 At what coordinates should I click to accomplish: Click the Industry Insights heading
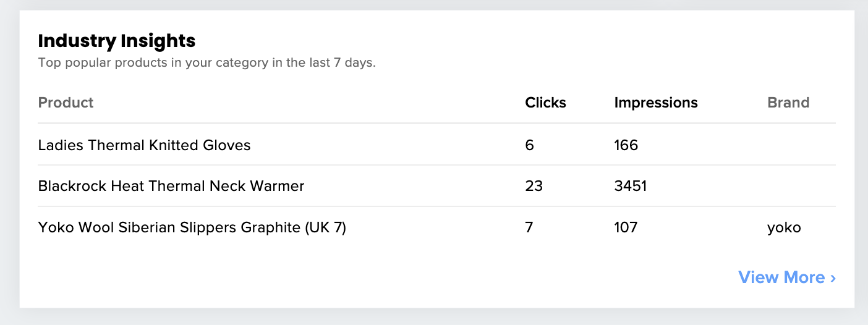point(116,41)
